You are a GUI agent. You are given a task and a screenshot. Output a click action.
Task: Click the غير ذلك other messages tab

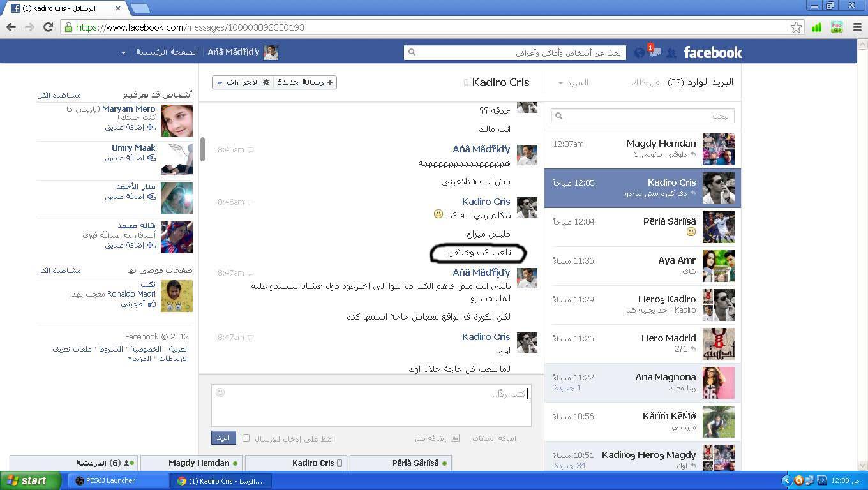(x=645, y=83)
